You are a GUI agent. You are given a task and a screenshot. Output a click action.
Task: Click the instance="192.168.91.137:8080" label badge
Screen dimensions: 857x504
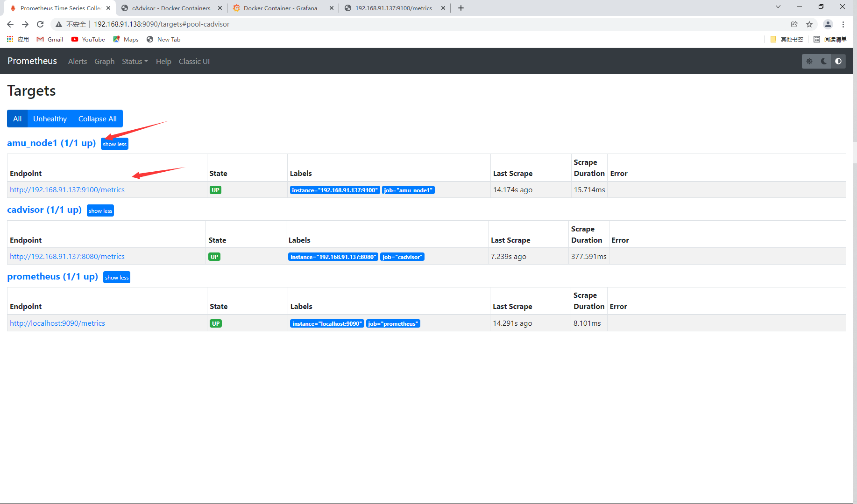coord(333,257)
